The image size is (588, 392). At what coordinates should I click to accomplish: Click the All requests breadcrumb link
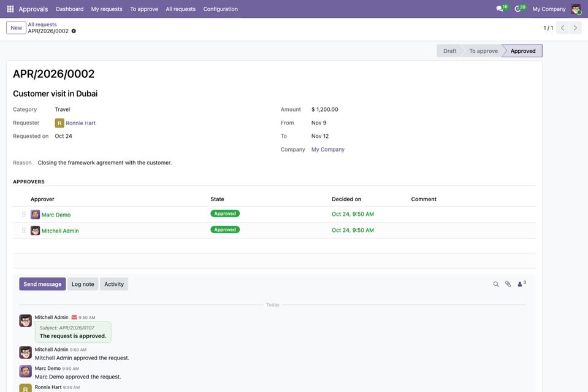pyautogui.click(x=42, y=25)
